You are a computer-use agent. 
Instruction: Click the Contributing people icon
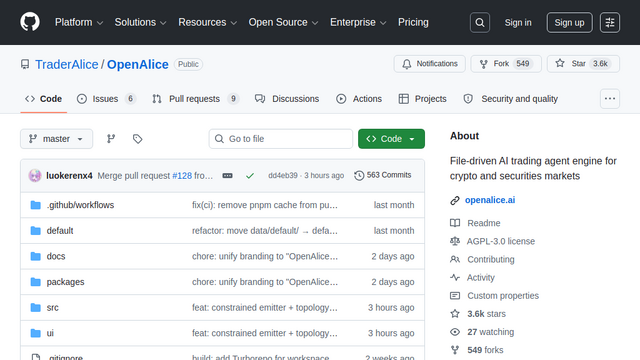tap(455, 259)
